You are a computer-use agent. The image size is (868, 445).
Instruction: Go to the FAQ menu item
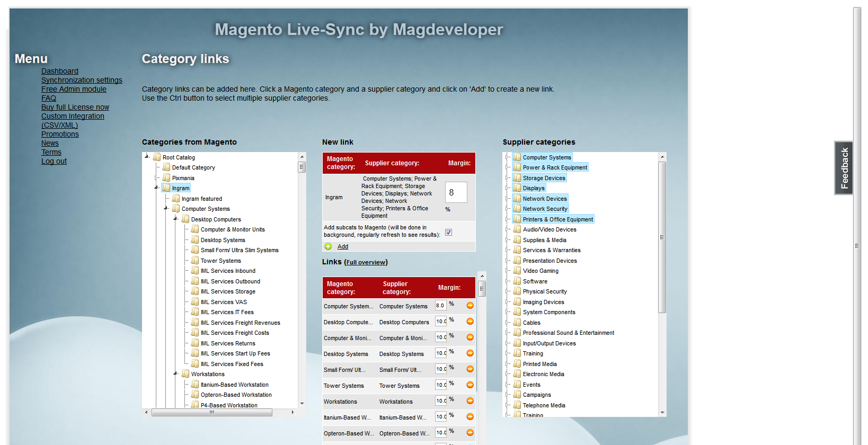(x=49, y=98)
